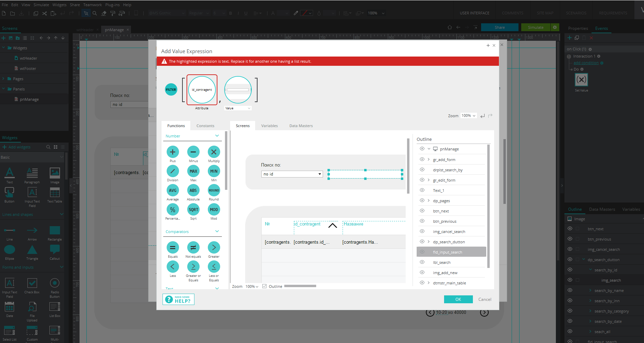Open the Value type dropdown
644x343 pixels.
[x=238, y=108]
